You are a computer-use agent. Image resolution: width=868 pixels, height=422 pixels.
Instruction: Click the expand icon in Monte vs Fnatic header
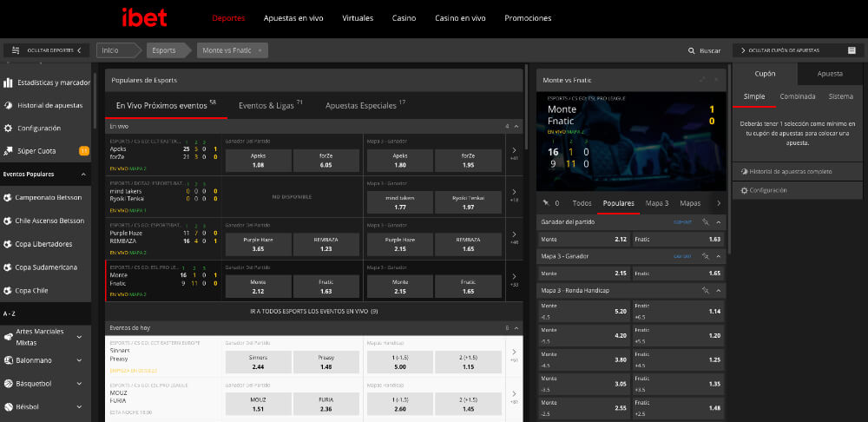point(702,80)
